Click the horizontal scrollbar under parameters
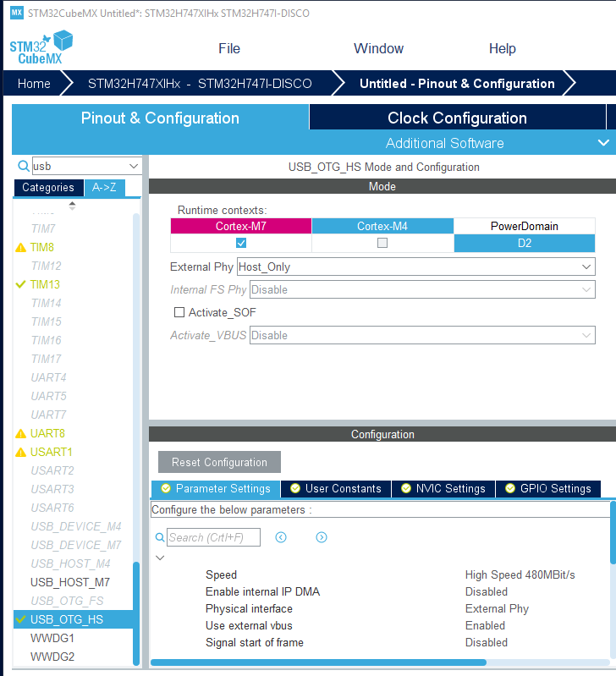This screenshot has width=616, height=676. 318,662
